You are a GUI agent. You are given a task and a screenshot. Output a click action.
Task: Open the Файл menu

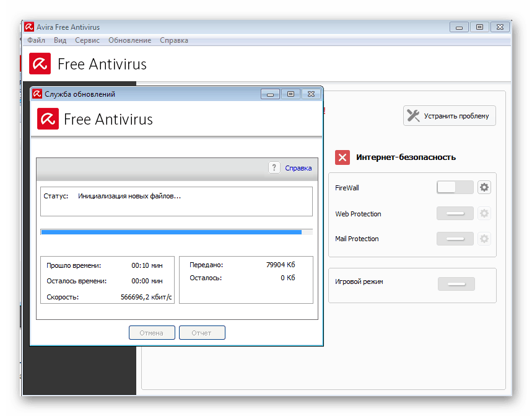tap(36, 40)
